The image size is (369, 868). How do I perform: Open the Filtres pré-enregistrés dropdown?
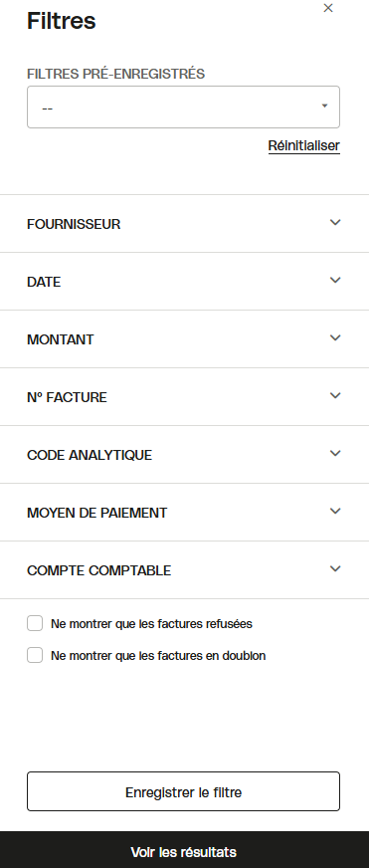point(183,107)
